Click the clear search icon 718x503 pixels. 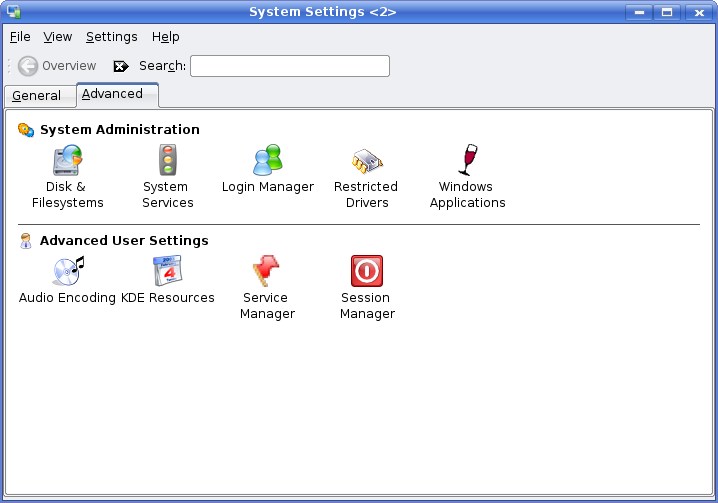(121, 66)
